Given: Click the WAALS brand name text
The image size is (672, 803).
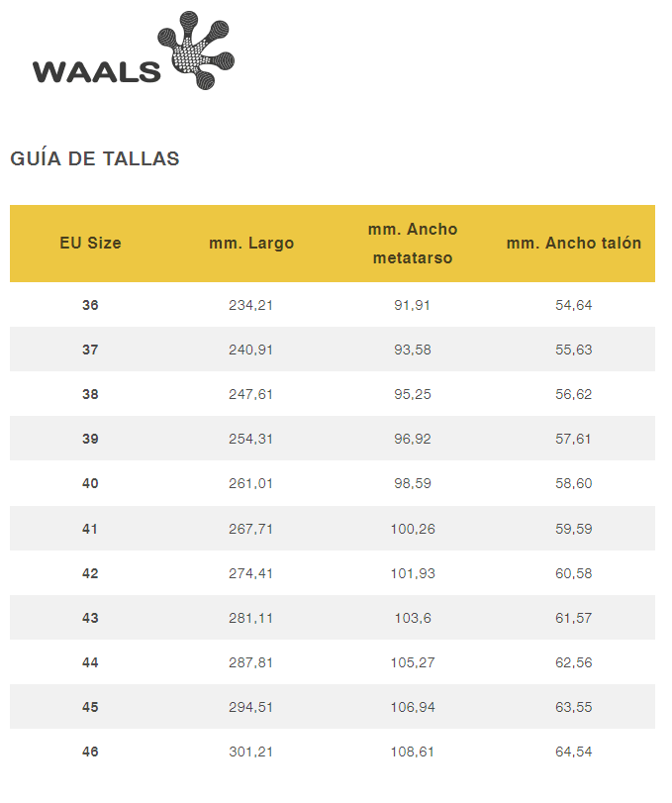Looking at the screenshot, I should tap(96, 72).
